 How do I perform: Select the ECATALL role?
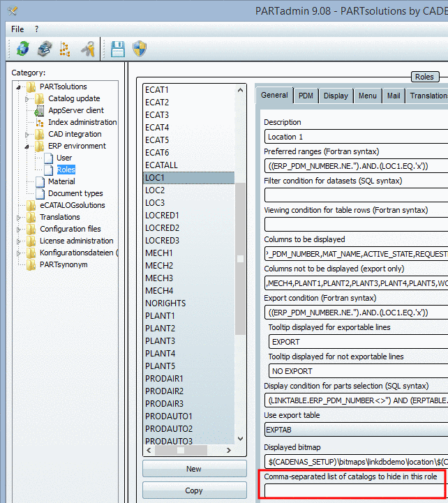[188, 165]
